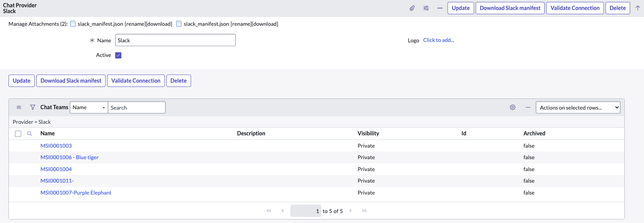Image resolution: width=644 pixels, height=223 pixels.
Task: Sort by the Id column header
Action: click(464, 133)
